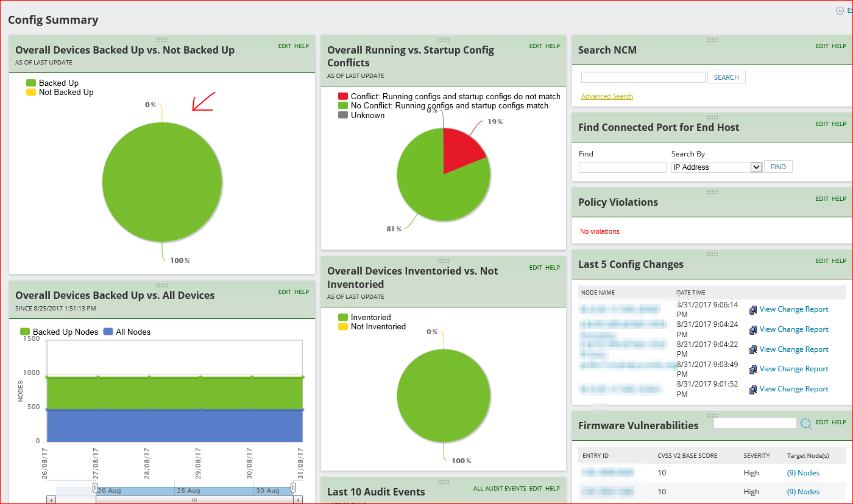The image size is (853, 504).
Task: Click the Firmware Vulnerabilities search magnifier icon
Action: click(x=806, y=424)
